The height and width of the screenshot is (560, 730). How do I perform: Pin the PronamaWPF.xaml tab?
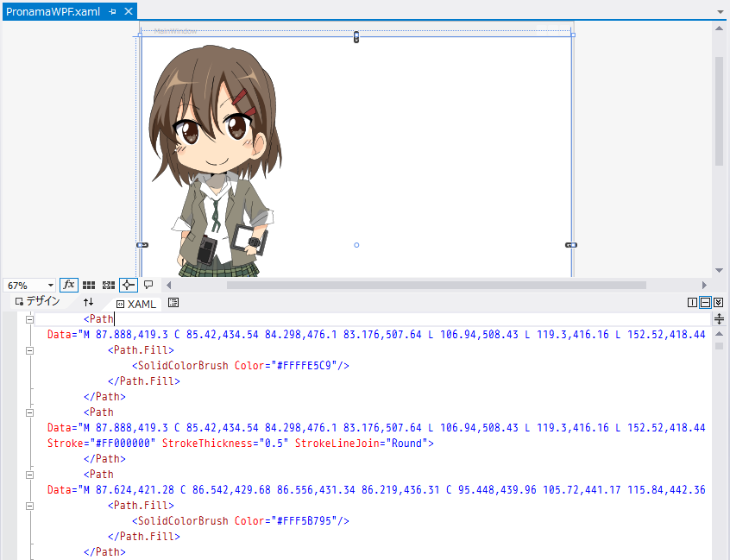click(x=113, y=11)
